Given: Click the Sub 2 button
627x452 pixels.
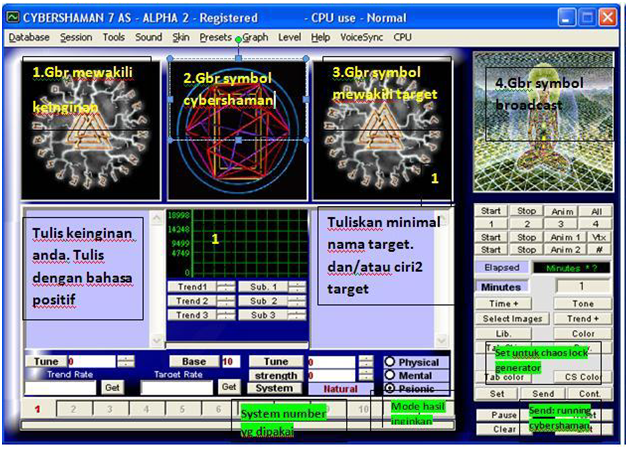Looking at the screenshot, I should 263,301.
